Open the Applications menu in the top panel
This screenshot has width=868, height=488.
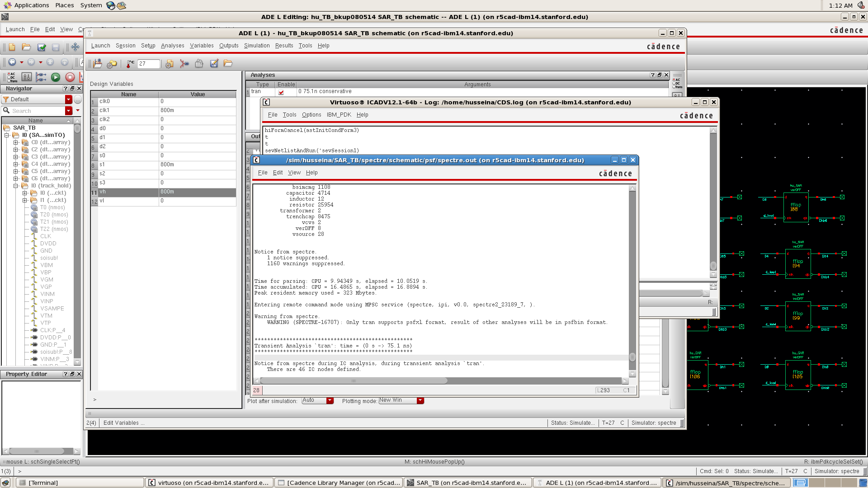tap(31, 5)
